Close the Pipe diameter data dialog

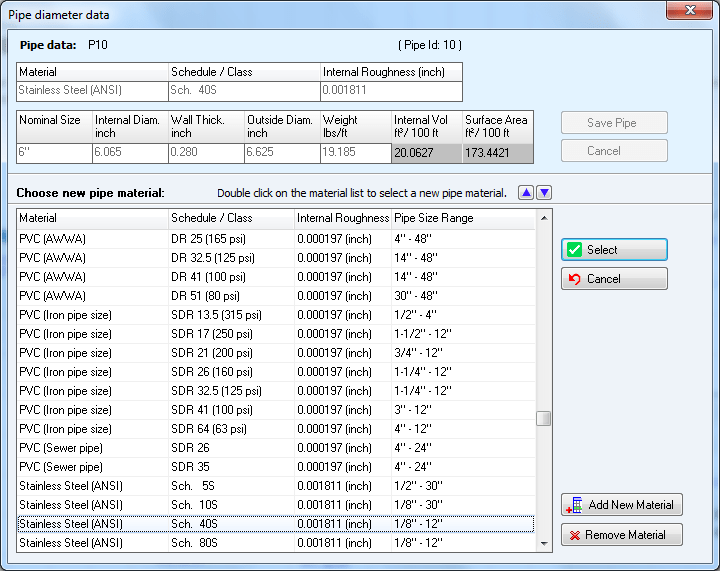(689, 10)
